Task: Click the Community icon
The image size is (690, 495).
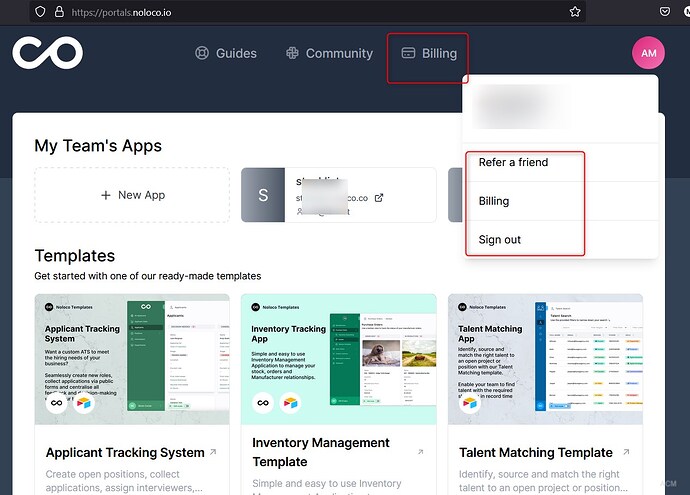Action: [x=292, y=53]
